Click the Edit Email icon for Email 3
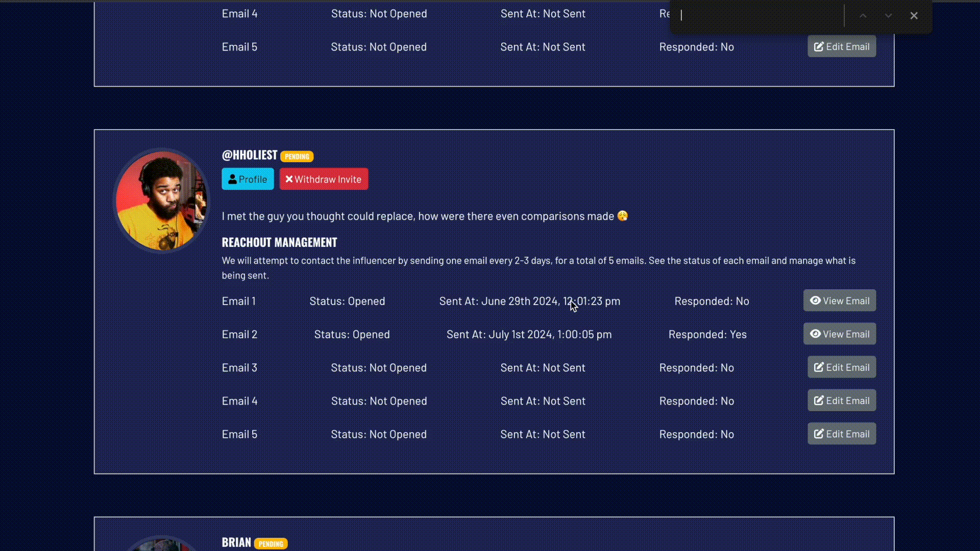980x551 pixels. click(x=842, y=367)
